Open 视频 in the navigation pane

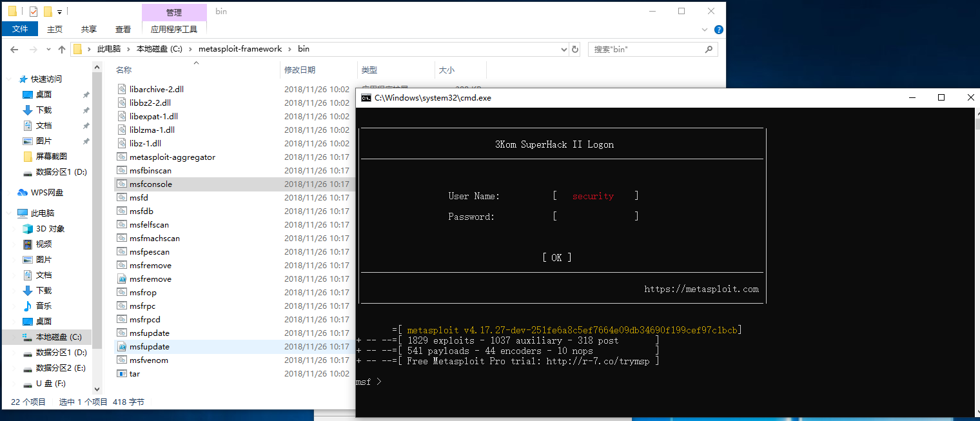point(43,244)
